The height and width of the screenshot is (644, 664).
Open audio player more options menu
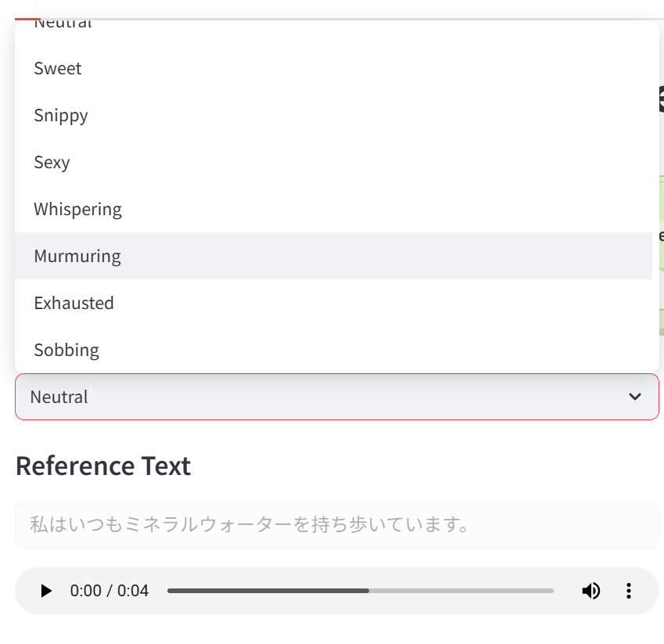point(628,591)
